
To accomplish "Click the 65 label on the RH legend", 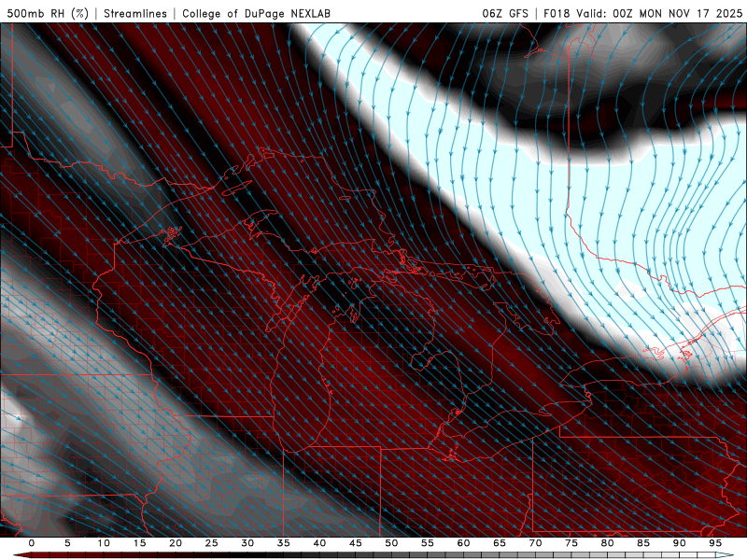I will click(500, 543).
